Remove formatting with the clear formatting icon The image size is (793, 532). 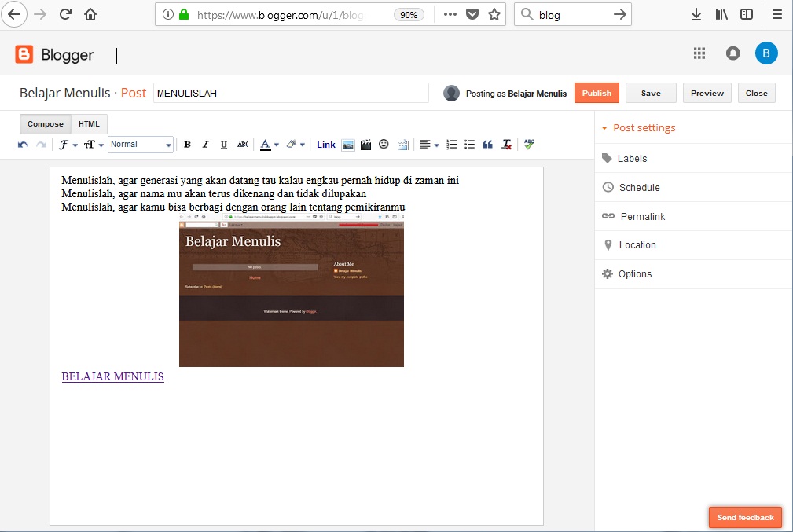click(x=506, y=145)
